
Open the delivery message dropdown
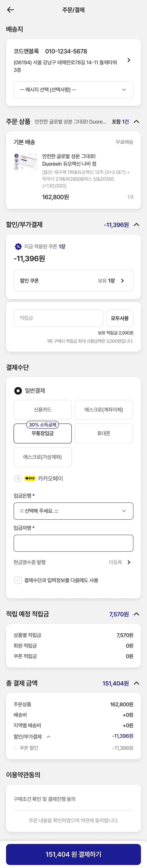coord(73,90)
